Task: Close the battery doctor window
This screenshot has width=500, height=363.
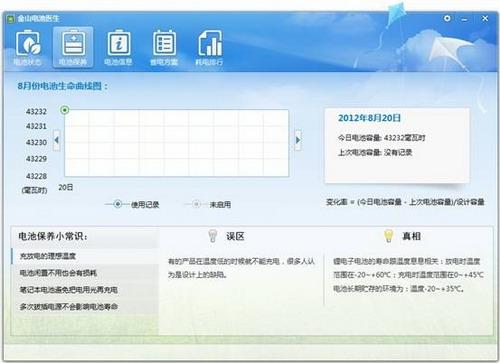Action: [x=485, y=18]
